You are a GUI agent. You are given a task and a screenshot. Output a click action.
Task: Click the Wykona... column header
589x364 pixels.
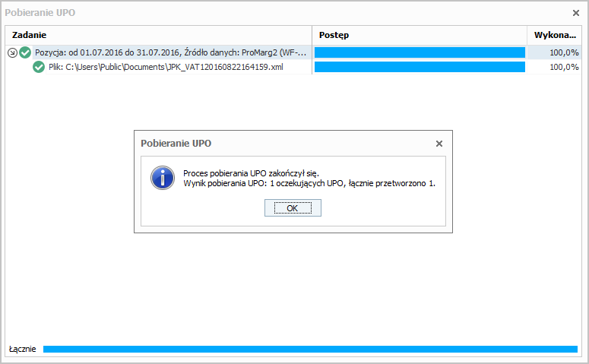(x=556, y=35)
